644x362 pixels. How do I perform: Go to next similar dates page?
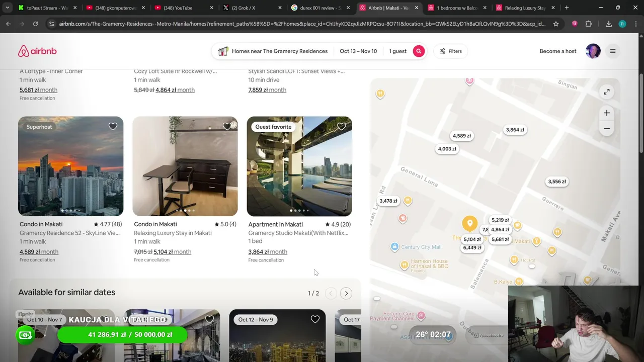click(346, 293)
